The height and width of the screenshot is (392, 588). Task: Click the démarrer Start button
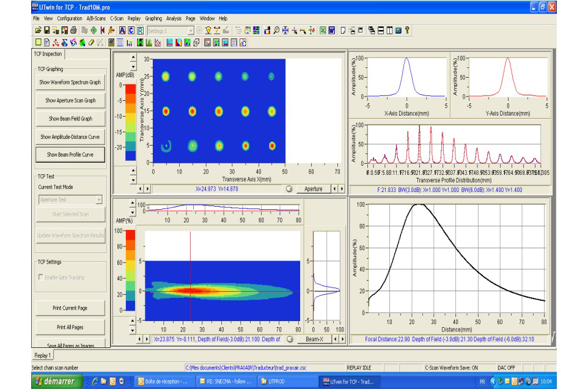click(56, 382)
